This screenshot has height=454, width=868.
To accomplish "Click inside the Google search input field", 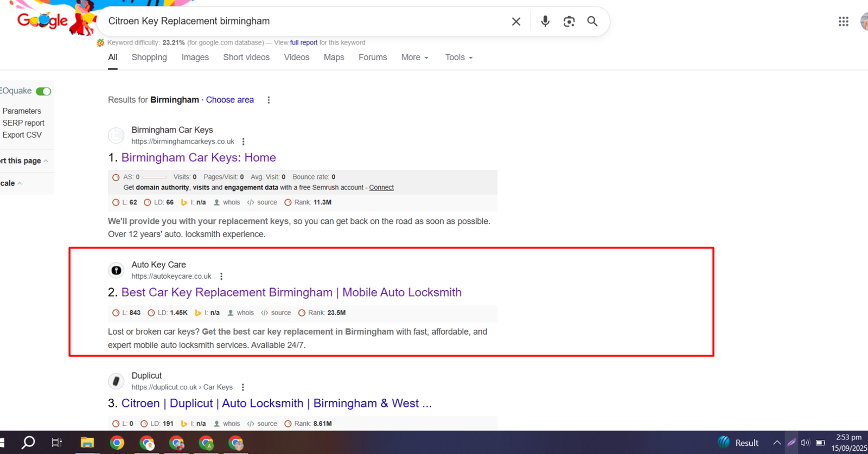I will tap(304, 21).
